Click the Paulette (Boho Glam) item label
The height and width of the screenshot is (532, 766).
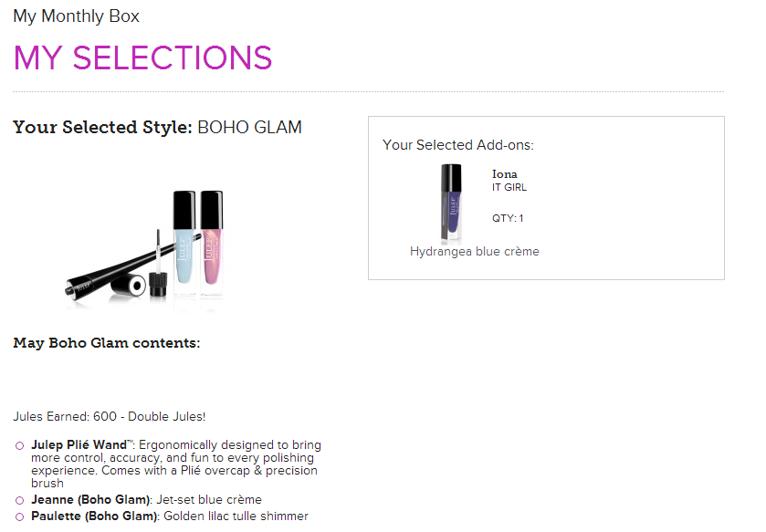click(x=94, y=516)
